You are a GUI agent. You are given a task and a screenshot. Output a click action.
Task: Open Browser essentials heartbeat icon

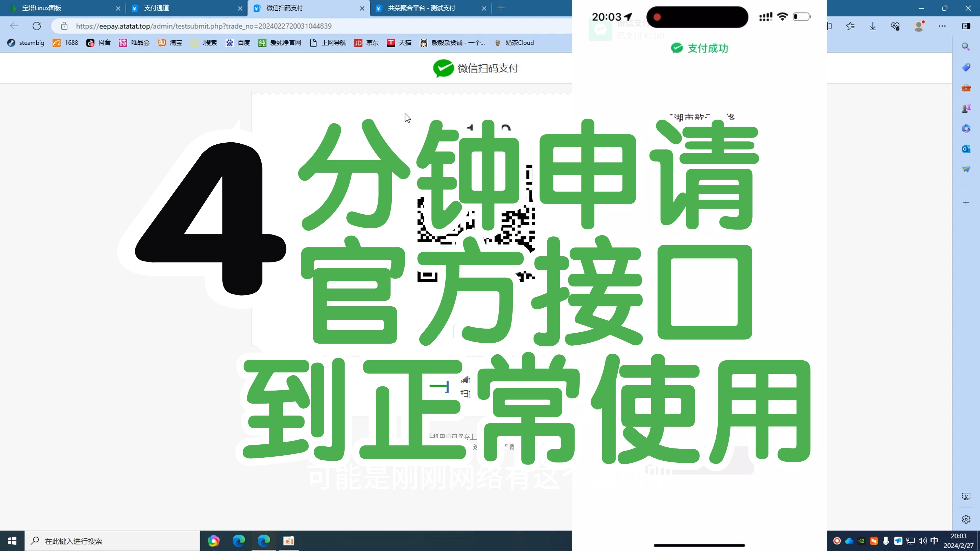[x=895, y=26]
